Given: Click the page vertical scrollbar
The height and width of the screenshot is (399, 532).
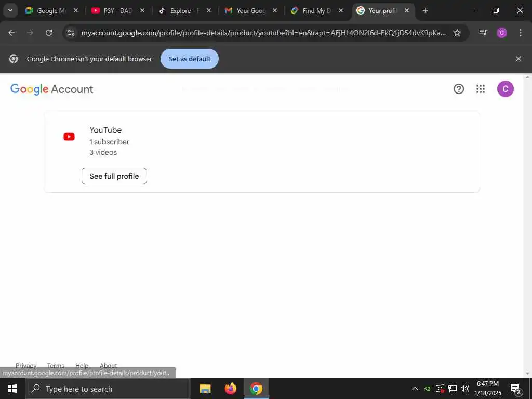Looking at the screenshot, I should (527, 225).
